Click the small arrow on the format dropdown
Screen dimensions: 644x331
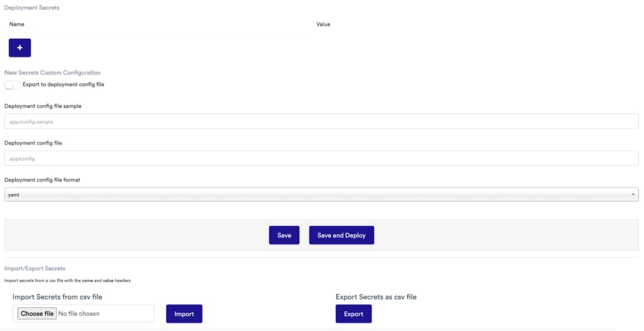(633, 195)
